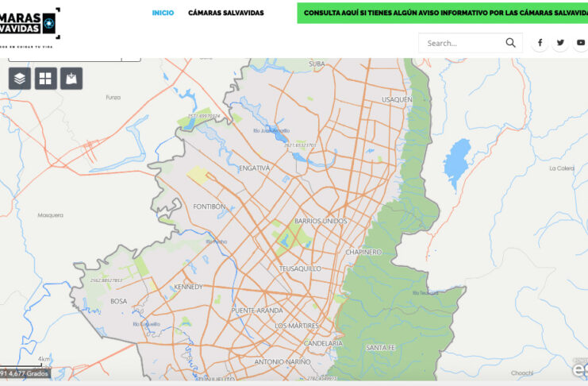
Task: Click the KENNEDY district label
Action: point(188,287)
